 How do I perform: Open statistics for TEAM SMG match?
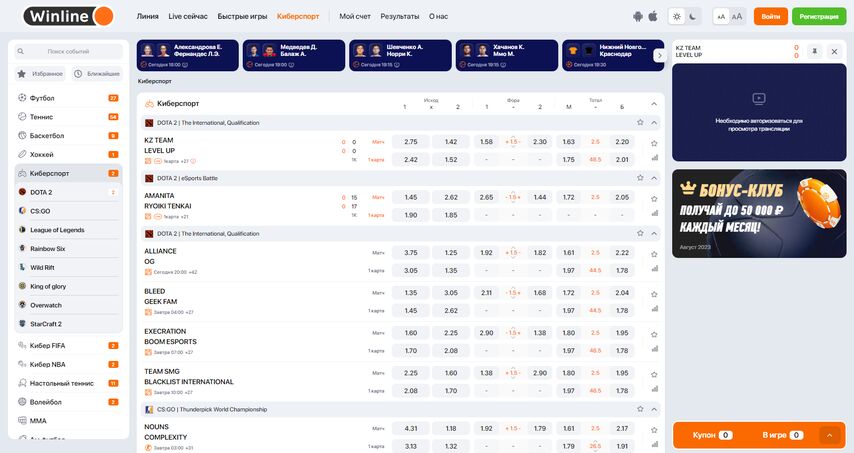[x=654, y=389]
